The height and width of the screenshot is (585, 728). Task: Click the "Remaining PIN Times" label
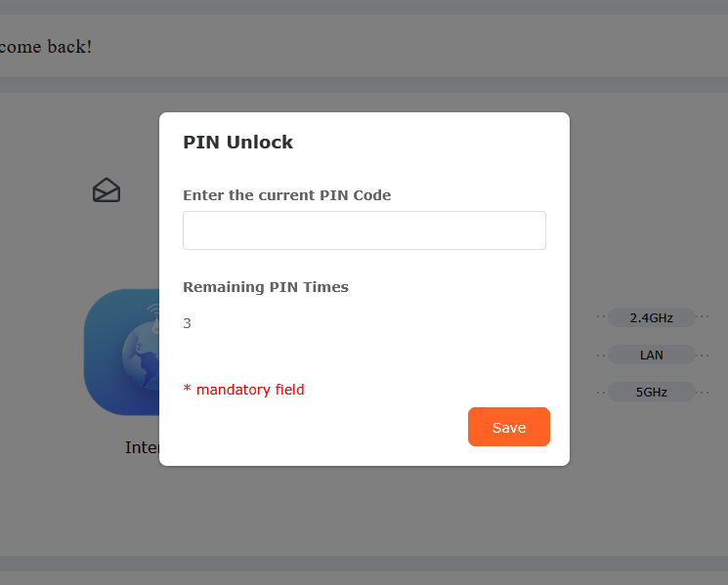pyautogui.click(x=265, y=287)
